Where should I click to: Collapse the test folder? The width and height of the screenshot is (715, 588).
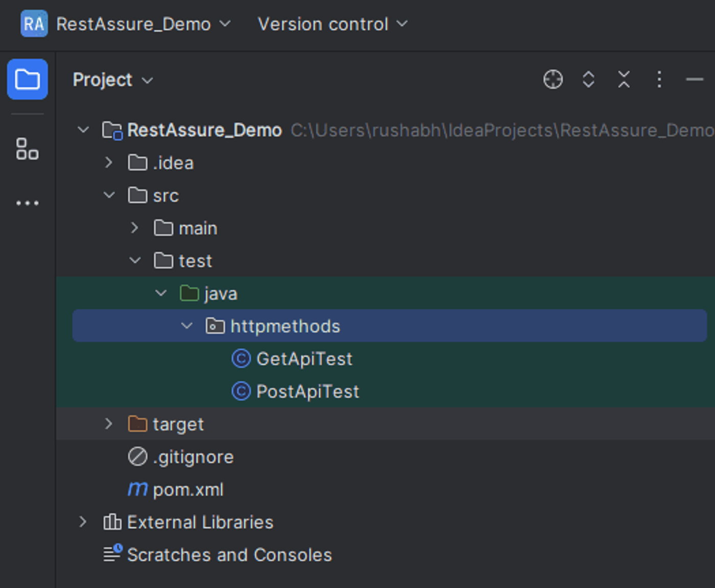[x=135, y=261]
